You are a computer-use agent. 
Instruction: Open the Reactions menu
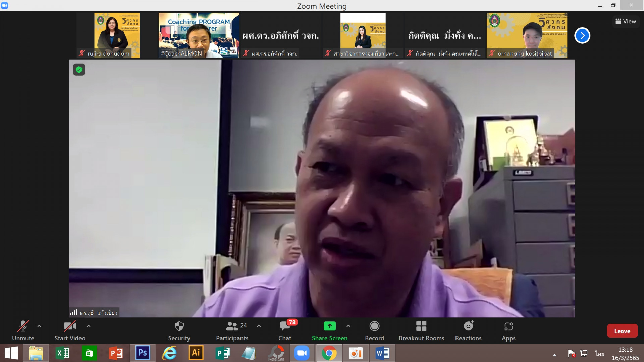(x=468, y=330)
